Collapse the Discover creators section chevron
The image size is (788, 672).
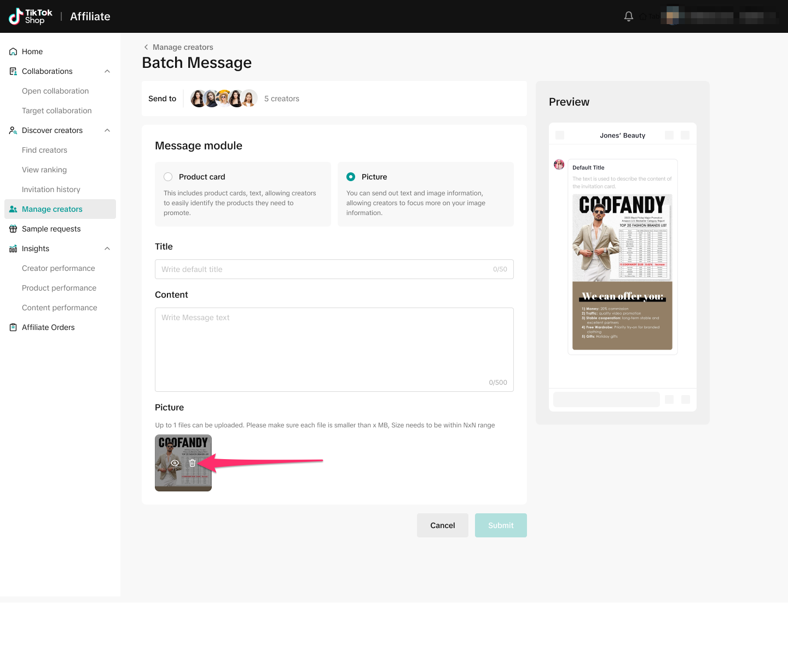point(107,130)
